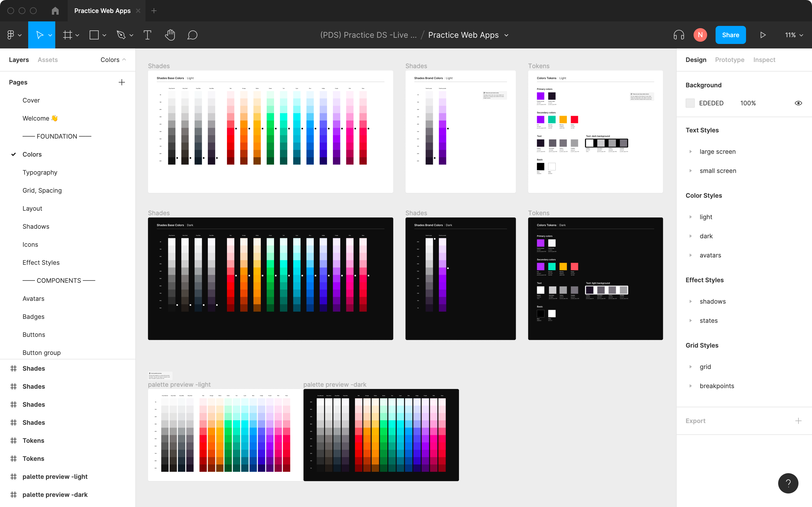Open the Frame tool
812x507 pixels.
68,35
